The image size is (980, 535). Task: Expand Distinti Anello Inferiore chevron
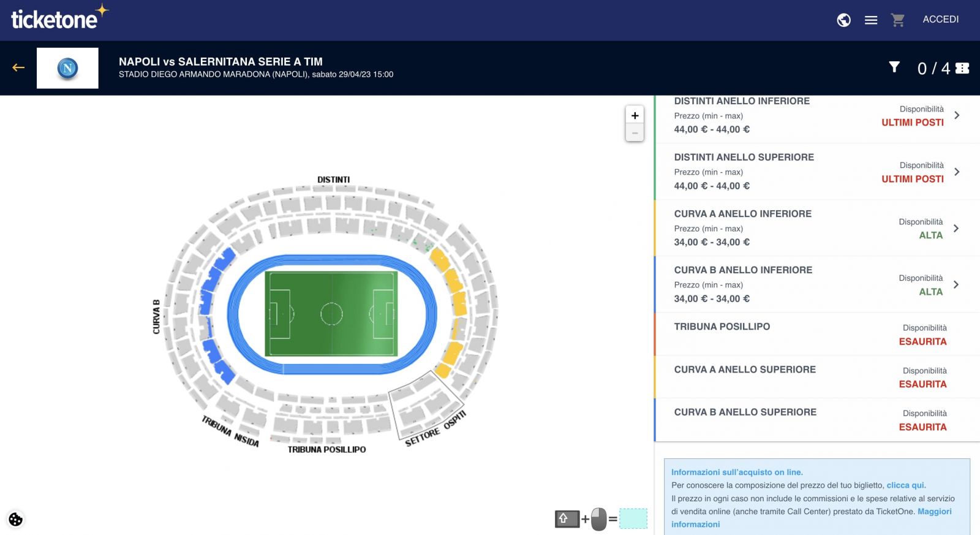coord(957,115)
